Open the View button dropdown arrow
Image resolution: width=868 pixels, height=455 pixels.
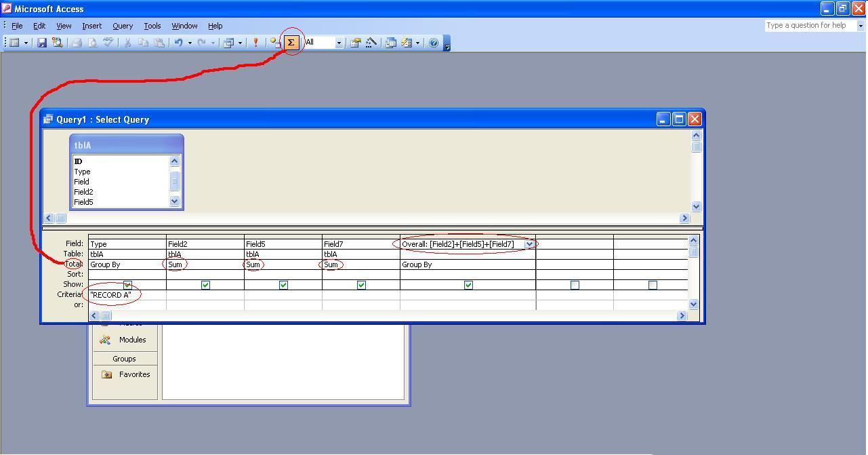[26, 43]
